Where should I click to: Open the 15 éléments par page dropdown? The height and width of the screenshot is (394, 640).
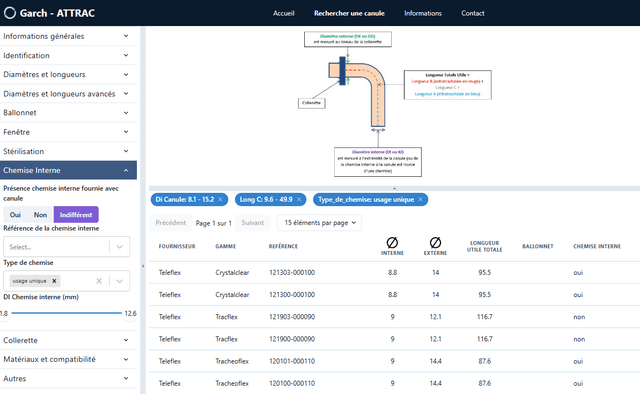point(319,223)
